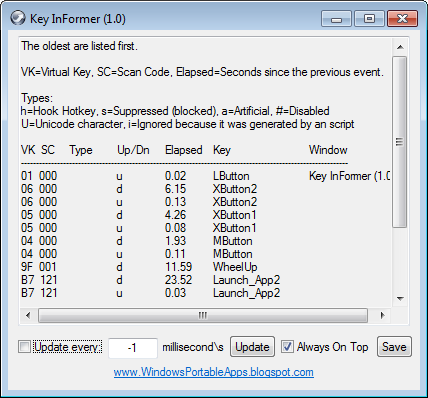The image size is (428, 398).
Task: Click the milliseconds input field showing -1
Action: coord(133,348)
